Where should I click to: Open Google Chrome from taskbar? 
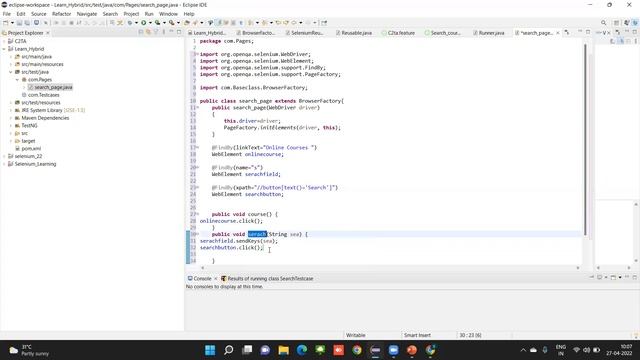pos(357,350)
